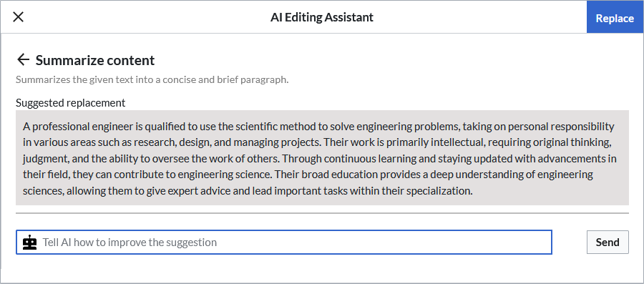
Task: Click the line starting 'their field, they can'
Action: pyautogui.click(x=308, y=175)
